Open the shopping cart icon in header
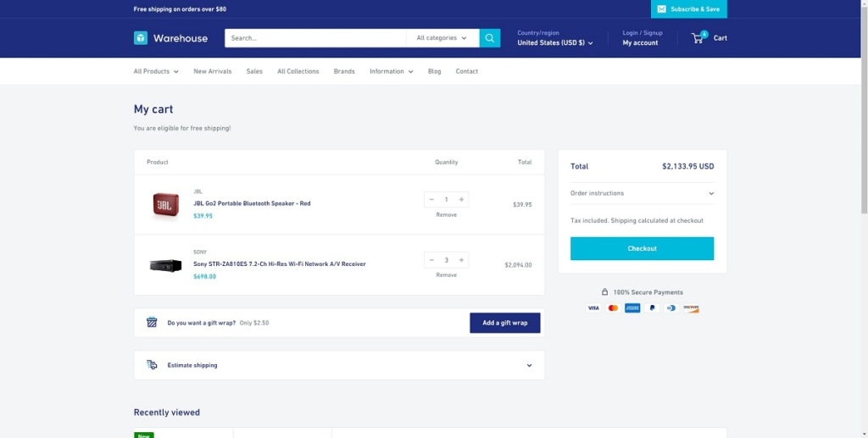This screenshot has width=868, height=438. click(x=698, y=38)
